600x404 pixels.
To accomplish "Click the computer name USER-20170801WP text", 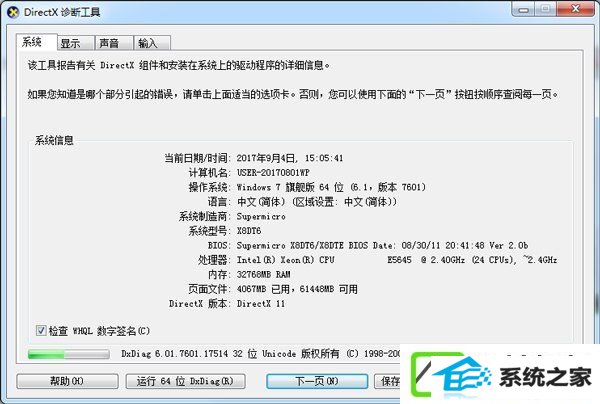I will coord(273,173).
